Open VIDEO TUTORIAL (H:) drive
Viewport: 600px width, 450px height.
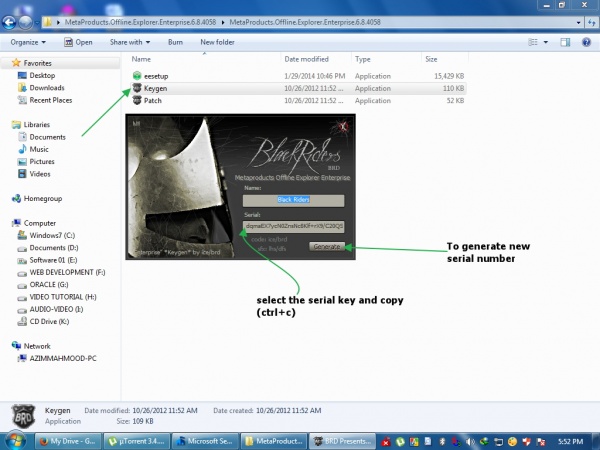(x=63, y=297)
